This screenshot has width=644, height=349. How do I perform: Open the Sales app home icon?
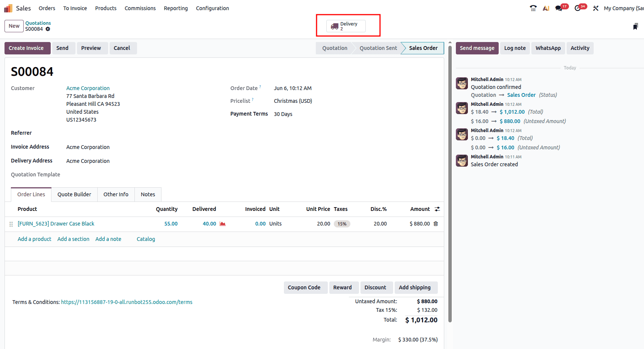[8, 8]
